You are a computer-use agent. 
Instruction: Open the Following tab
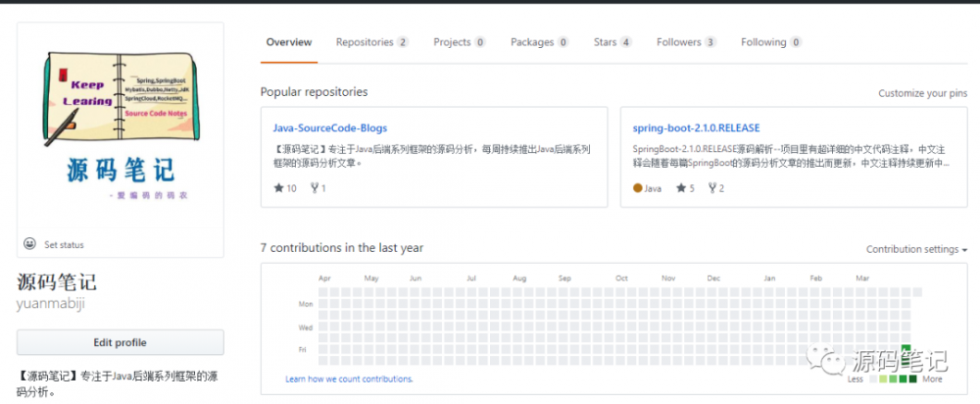point(771,42)
